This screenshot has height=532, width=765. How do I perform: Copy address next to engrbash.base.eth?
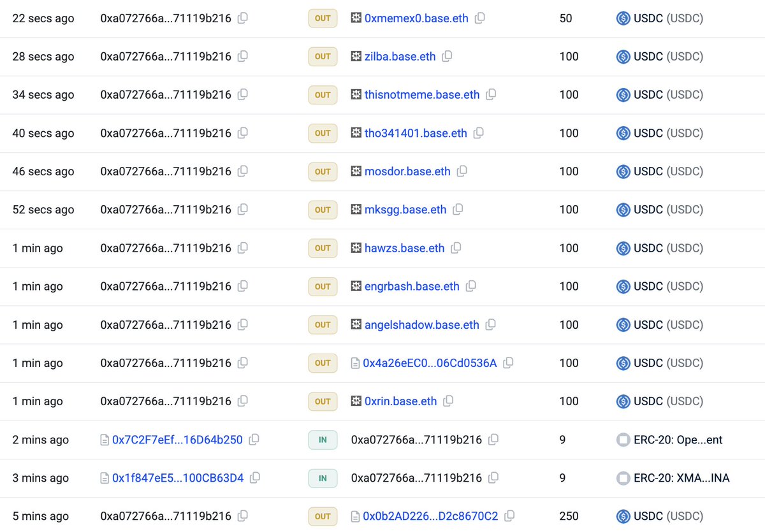[x=471, y=286]
